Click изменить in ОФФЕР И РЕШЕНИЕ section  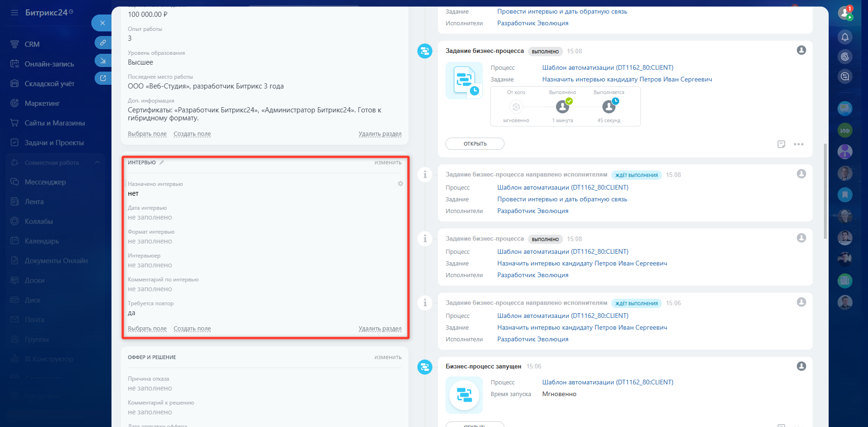pyautogui.click(x=388, y=357)
